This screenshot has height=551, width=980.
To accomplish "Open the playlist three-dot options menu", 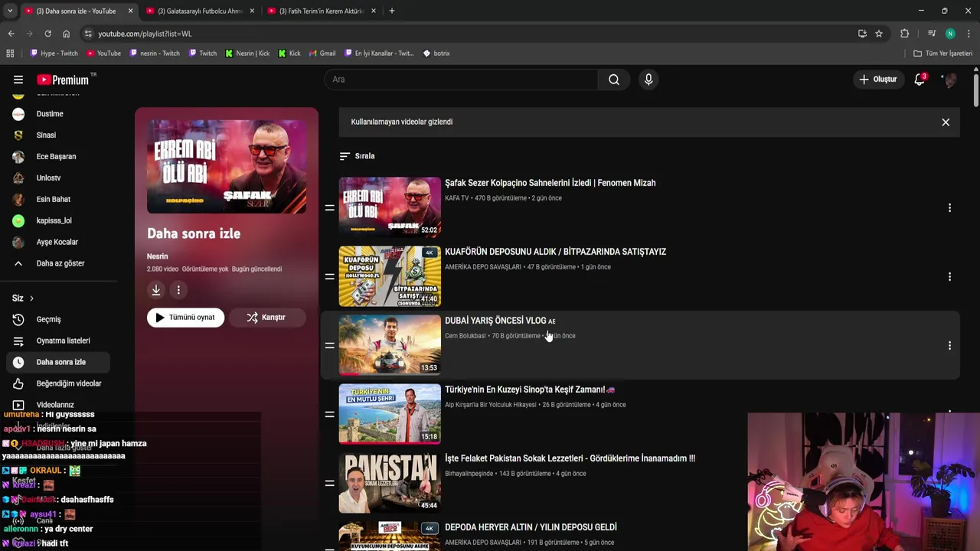I will tap(178, 290).
